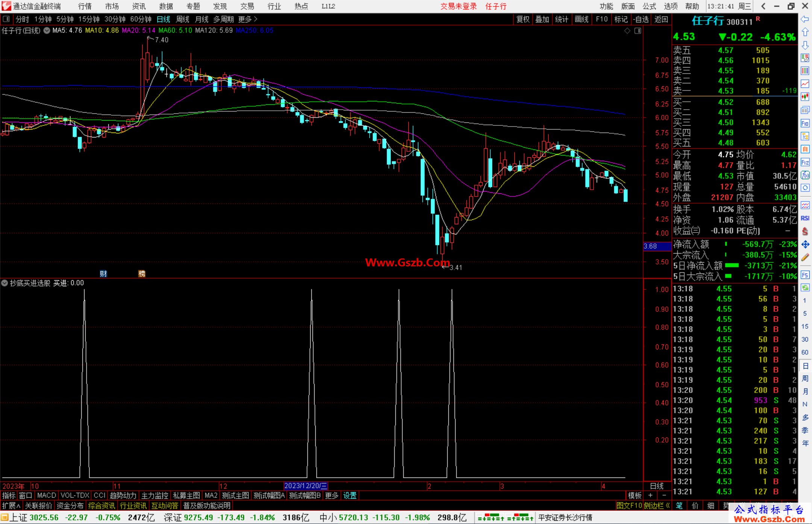812x524 pixels.
Task: Open the 更多 indicators dropdown in bottom bar
Action: (x=332, y=495)
